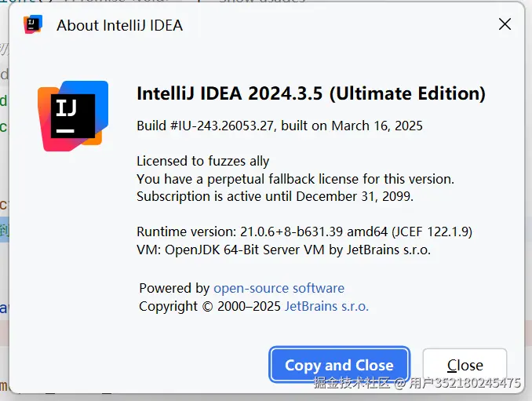The width and height of the screenshot is (532, 401).
Task: Select the IntelliJ IDEA 2024.3.5 heading
Action: tap(311, 93)
